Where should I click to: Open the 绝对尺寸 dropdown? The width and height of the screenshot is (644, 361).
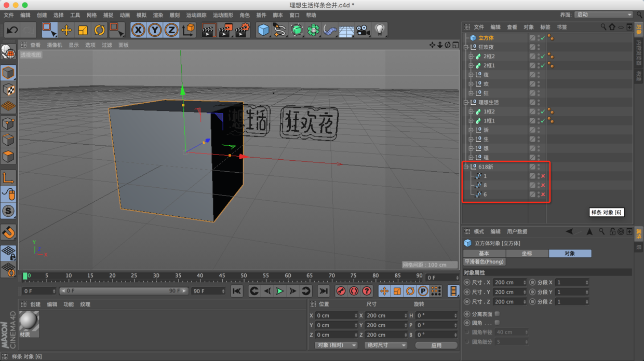[x=385, y=345]
